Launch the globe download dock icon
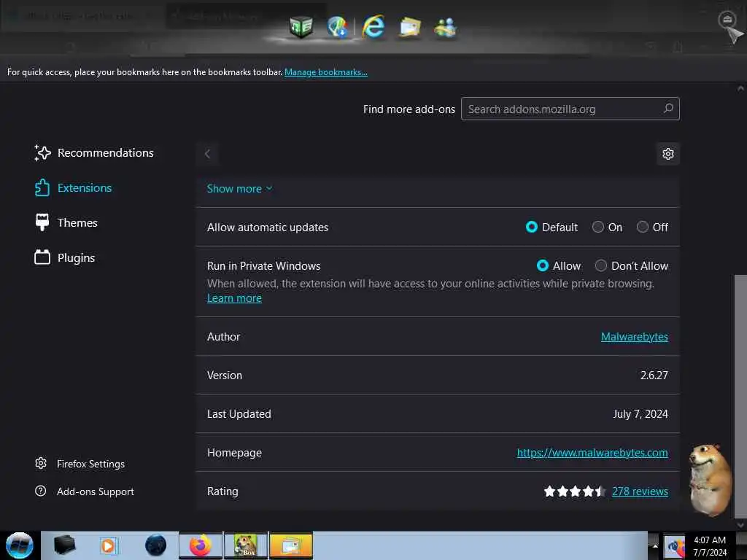747x560 pixels. tap(337, 27)
